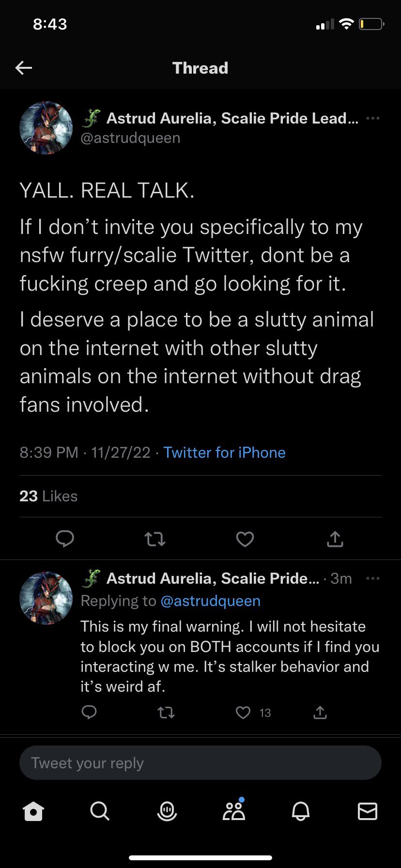Open the Messages envelope tab
401x868 pixels.
367,811
